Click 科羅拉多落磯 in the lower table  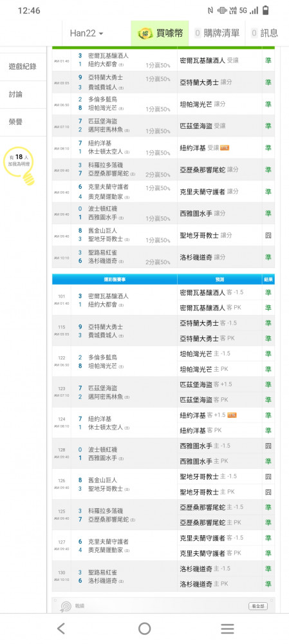point(106,511)
